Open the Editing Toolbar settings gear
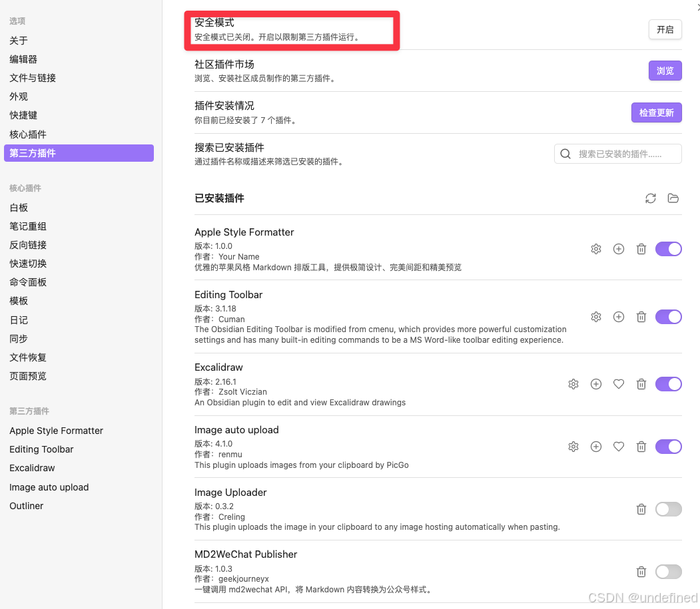Viewport: 700px width, 609px height. pos(596,317)
